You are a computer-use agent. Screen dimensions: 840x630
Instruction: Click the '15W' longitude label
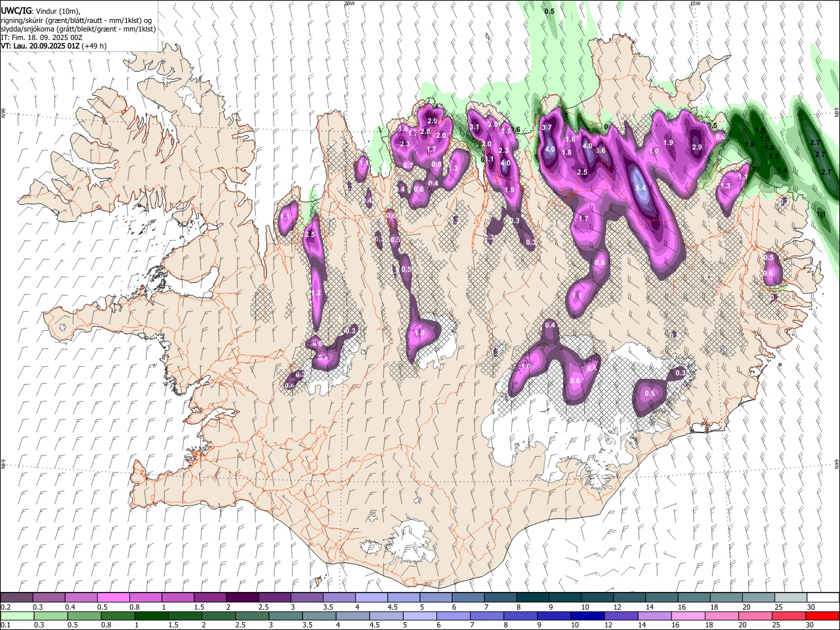[x=695, y=3]
